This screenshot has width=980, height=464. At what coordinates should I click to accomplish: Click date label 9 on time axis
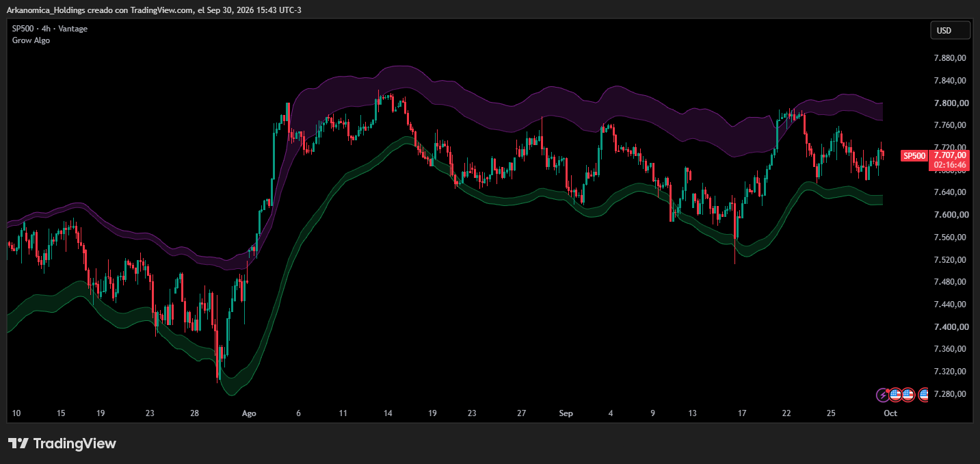(652, 413)
